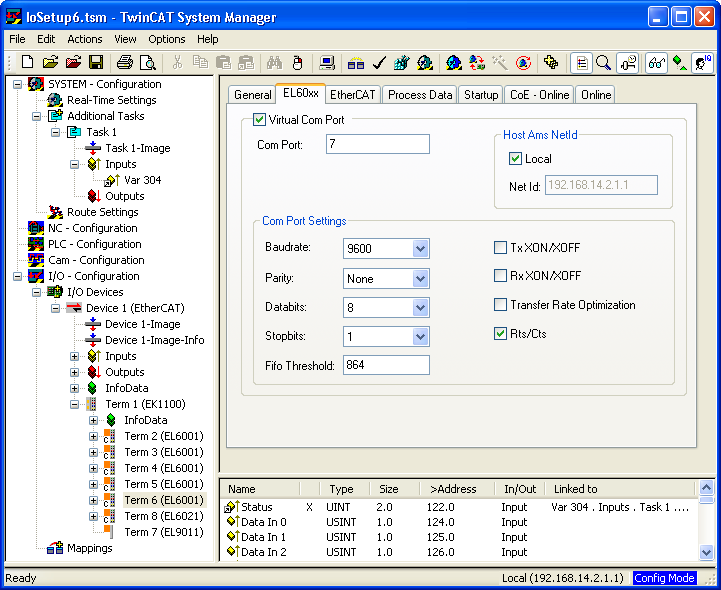Click the glasses Show Online Data icon
The image size is (721, 590).
(x=656, y=62)
